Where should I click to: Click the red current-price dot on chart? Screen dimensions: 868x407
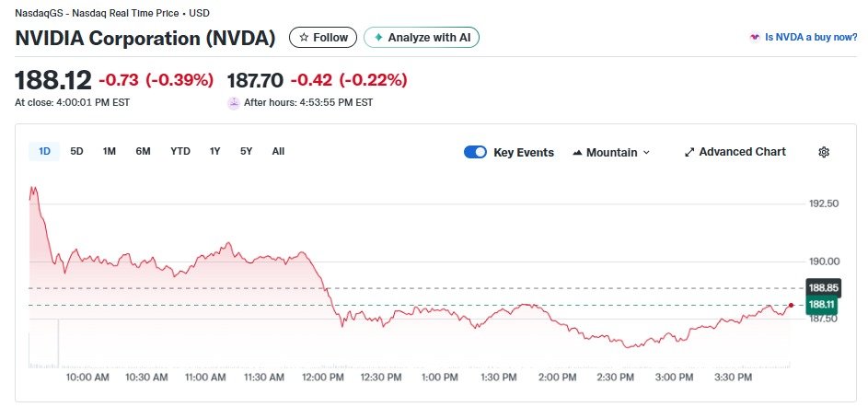click(791, 305)
